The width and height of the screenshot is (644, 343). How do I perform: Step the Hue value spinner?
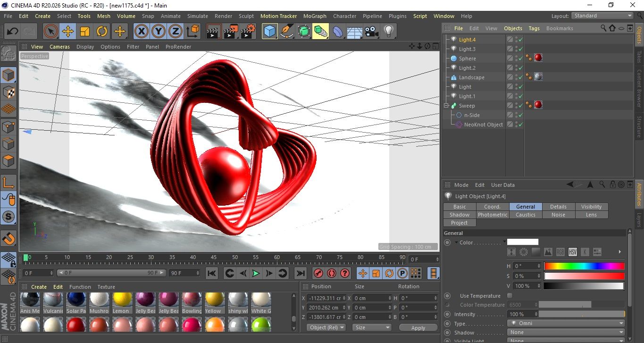[538, 266]
